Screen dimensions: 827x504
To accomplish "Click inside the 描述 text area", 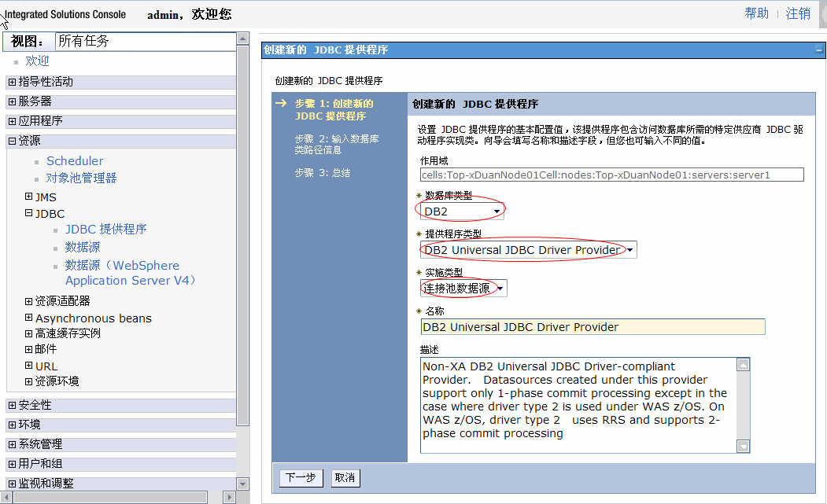I will [x=578, y=405].
